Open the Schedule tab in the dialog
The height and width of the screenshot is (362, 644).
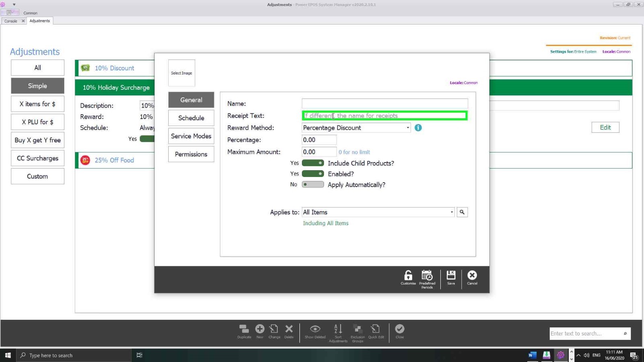pyautogui.click(x=191, y=118)
